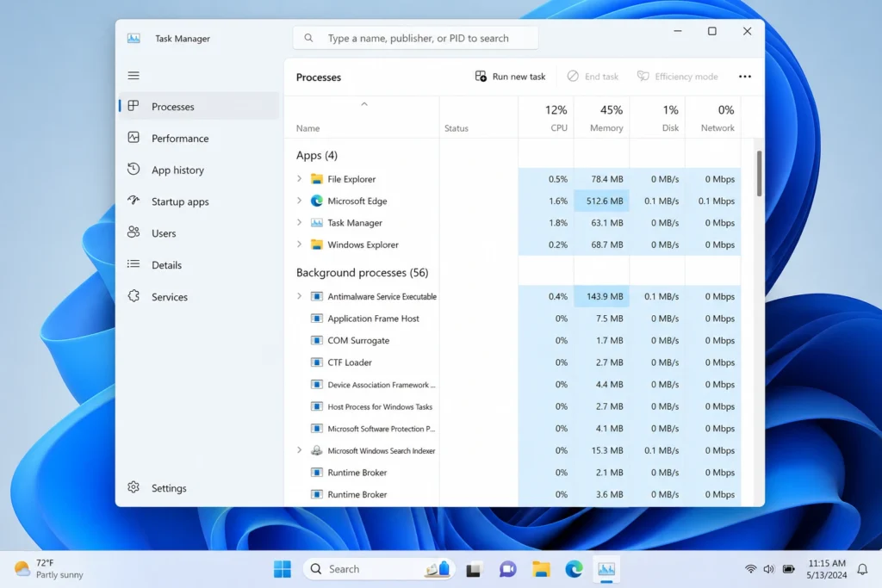Open the hamburger navigation menu
The width and height of the screenshot is (882, 588).
134,75
